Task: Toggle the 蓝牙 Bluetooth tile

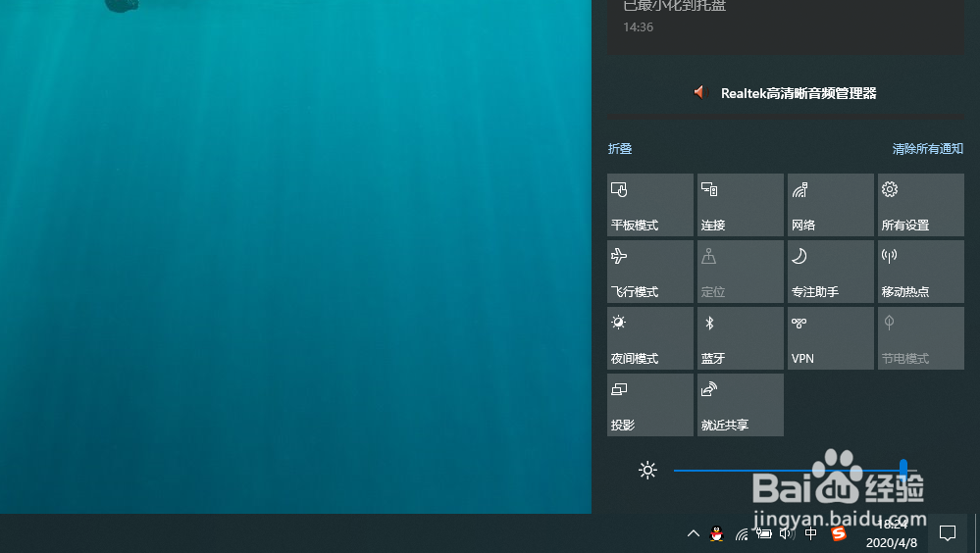Action: tap(740, 338)
